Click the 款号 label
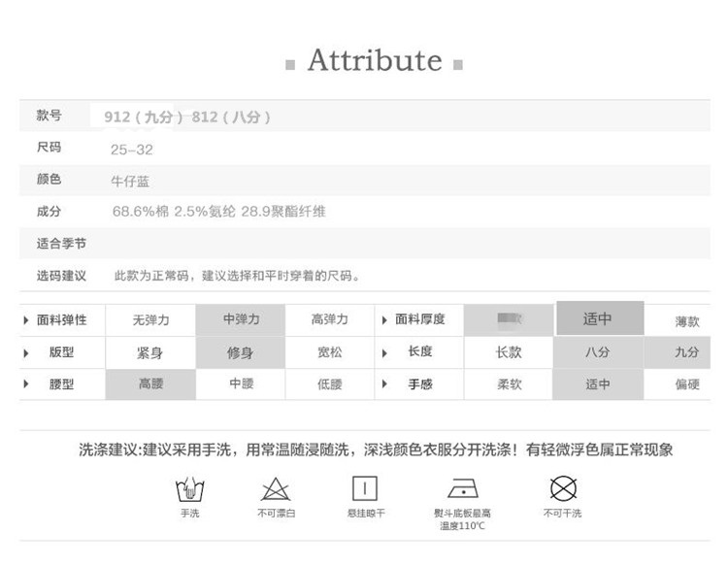The image size is (728, 566). click(49, 116)
